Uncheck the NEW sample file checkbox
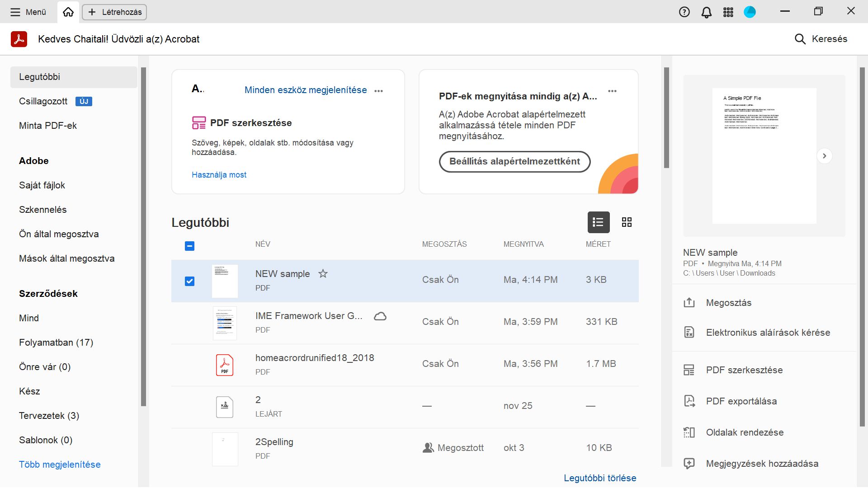 coord(190,282)
